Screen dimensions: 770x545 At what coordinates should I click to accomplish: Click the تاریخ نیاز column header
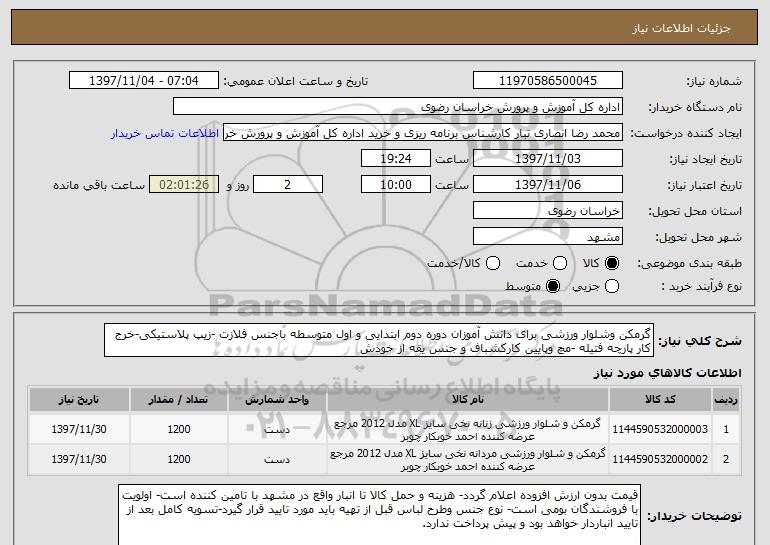tap(79, 399)
